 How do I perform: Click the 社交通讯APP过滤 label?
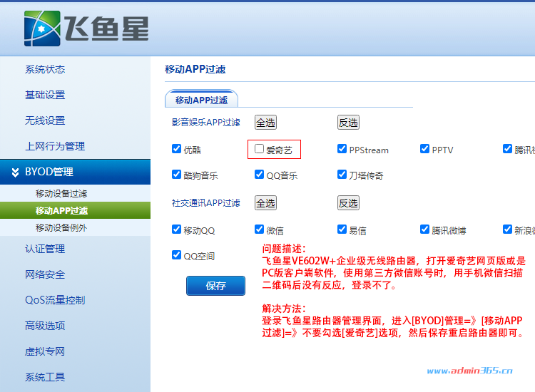click(x=205, y=203)
